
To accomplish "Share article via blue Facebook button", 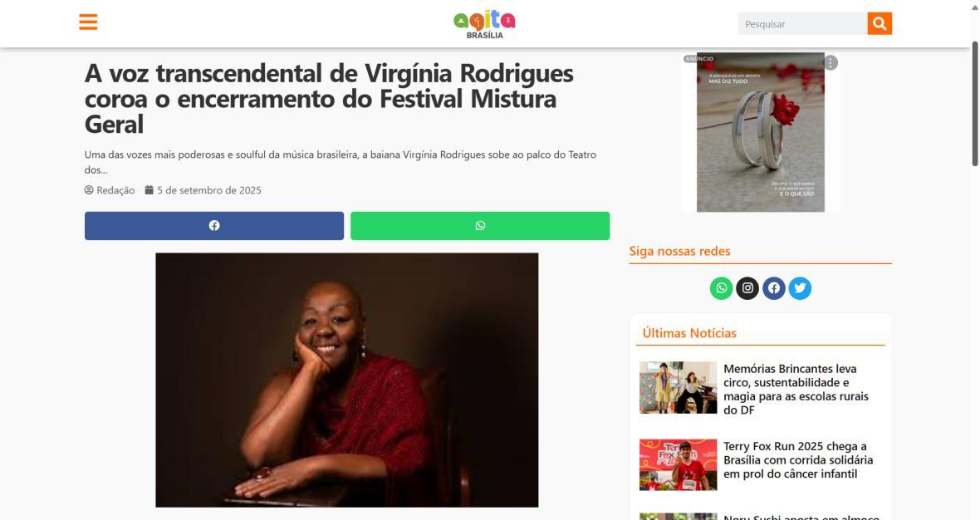I will [x=214, y=226].
